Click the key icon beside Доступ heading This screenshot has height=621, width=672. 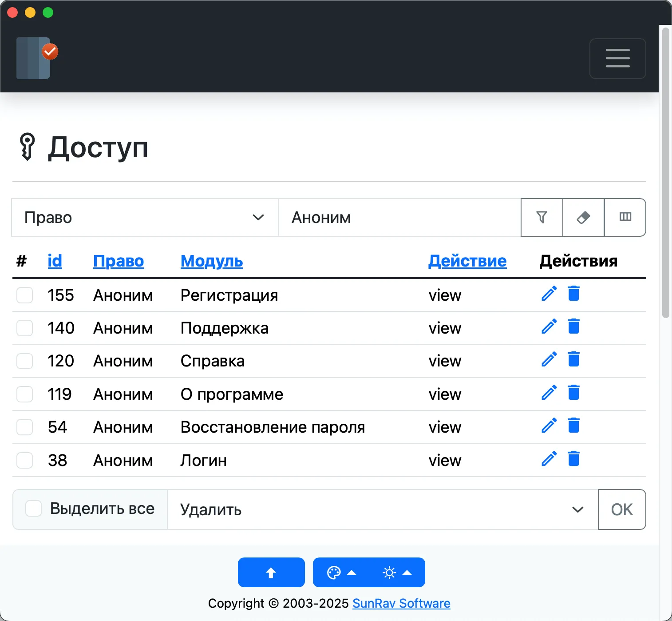[27, 147]
